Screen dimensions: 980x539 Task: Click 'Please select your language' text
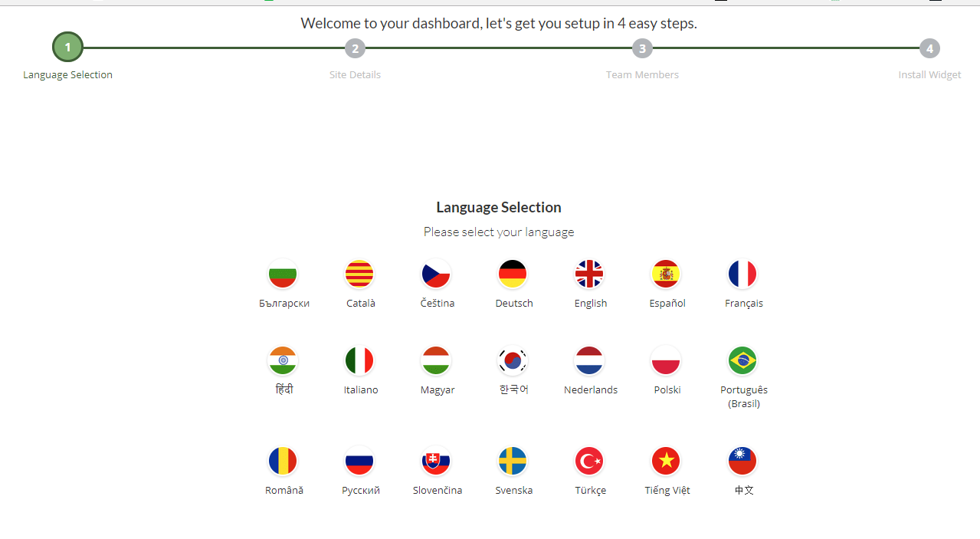[499, 232]
